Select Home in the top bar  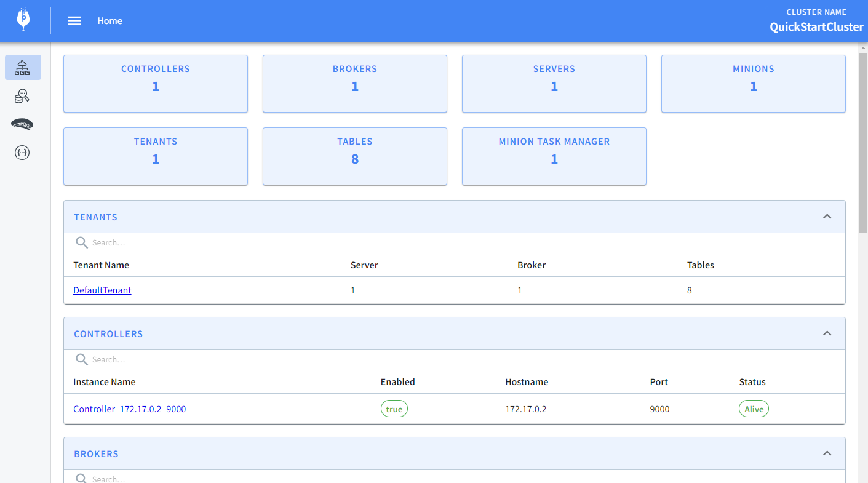point(109,20)
